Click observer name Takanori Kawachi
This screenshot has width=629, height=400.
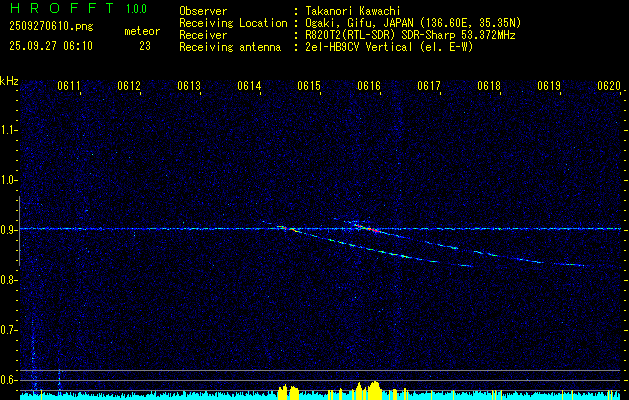(353, 11)
